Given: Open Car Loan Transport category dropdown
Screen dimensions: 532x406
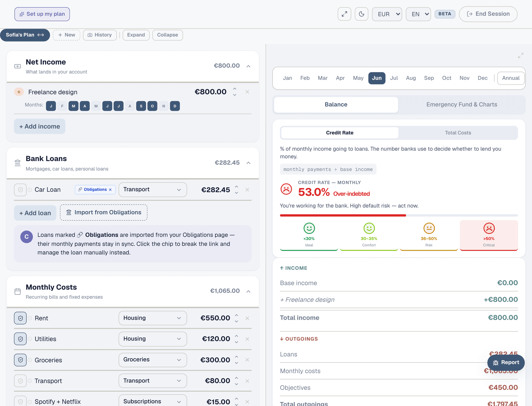Looking at the screenshot, I should pyautogui.click(x=153, y=190).
